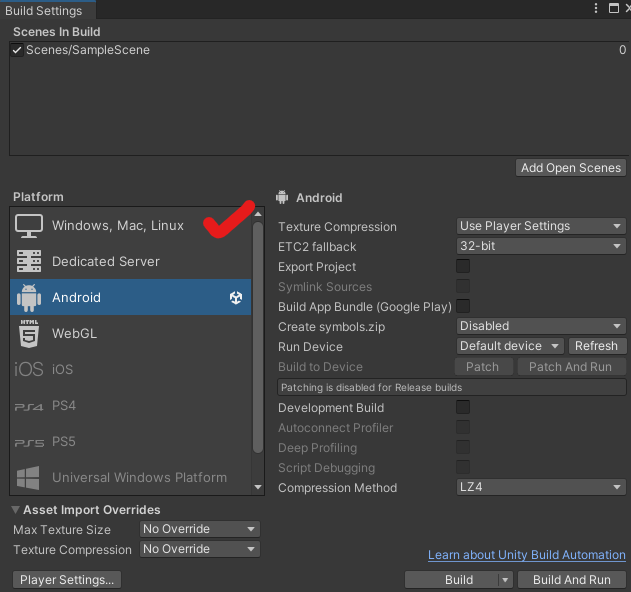The image size is (631, 592).
Task: Enable the Development Build checkbox
Action: (x=463, y=407)
